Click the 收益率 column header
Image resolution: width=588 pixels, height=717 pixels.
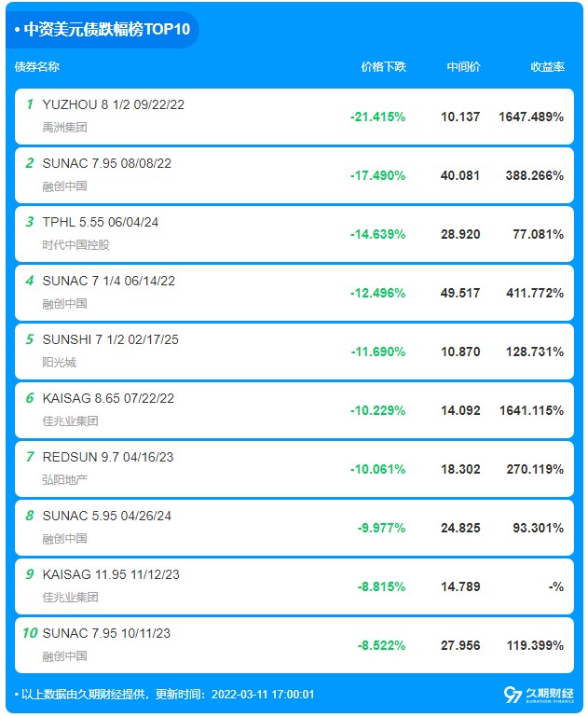pos(547,67)
